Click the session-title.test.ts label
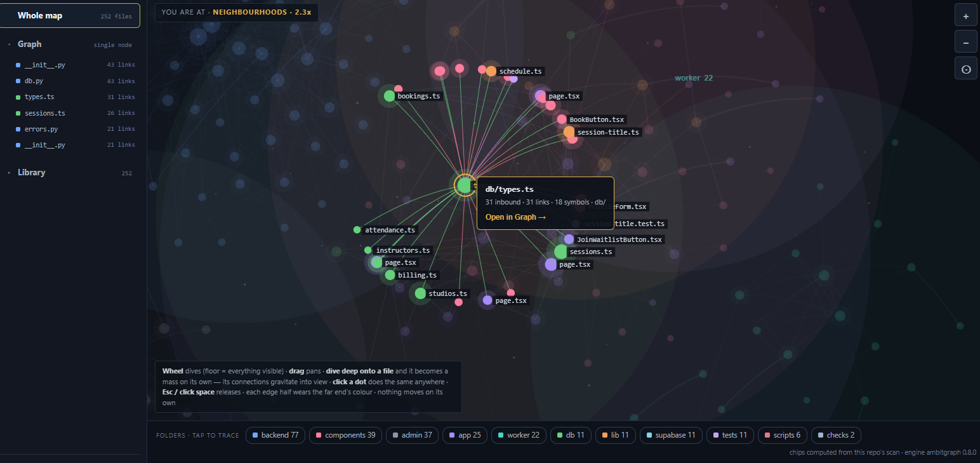This screenshot has width=980, height=463. click(625, 224)
